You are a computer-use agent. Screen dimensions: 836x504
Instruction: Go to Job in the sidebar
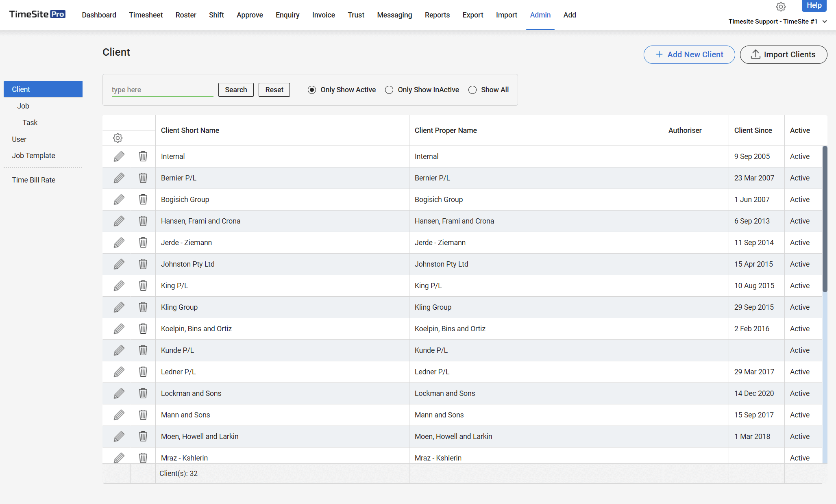point(23,106)
